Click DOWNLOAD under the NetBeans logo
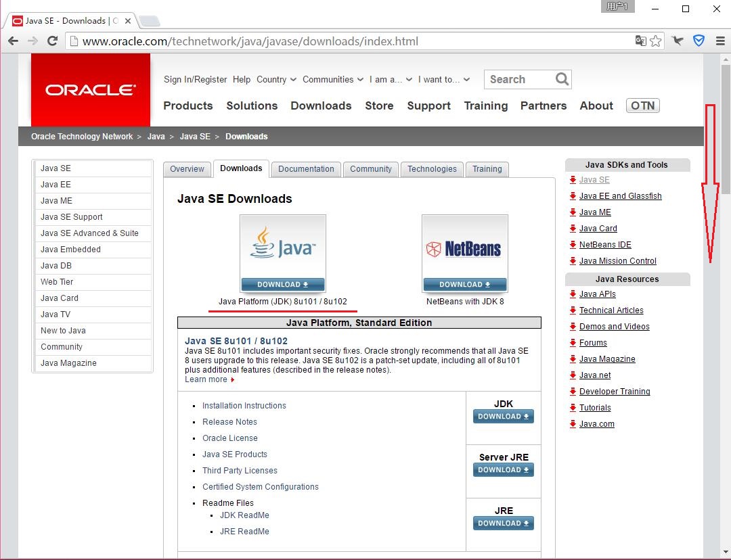Screen dimensions: 731x560 [x=465, y=285]
